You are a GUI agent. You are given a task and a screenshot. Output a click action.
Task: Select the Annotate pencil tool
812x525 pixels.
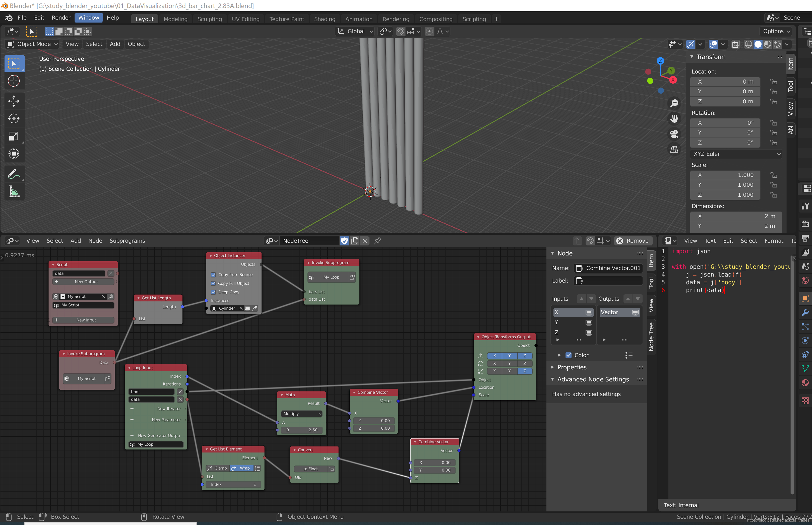point(14,174)
